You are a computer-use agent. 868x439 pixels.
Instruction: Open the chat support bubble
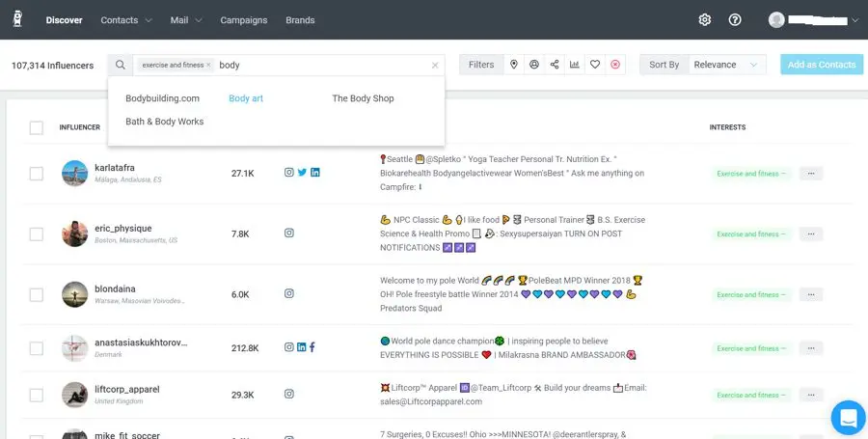[x=848, y=418]
